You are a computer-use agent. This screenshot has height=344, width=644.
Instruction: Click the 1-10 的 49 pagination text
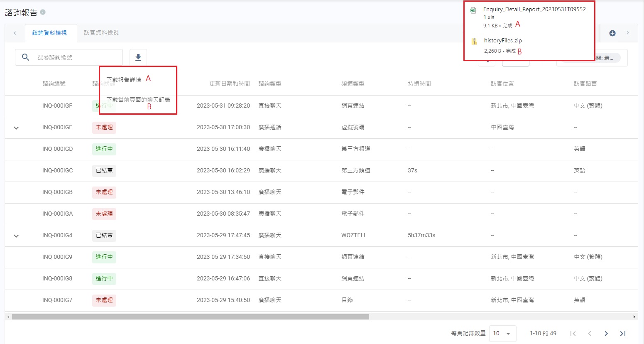coord(543,333)
